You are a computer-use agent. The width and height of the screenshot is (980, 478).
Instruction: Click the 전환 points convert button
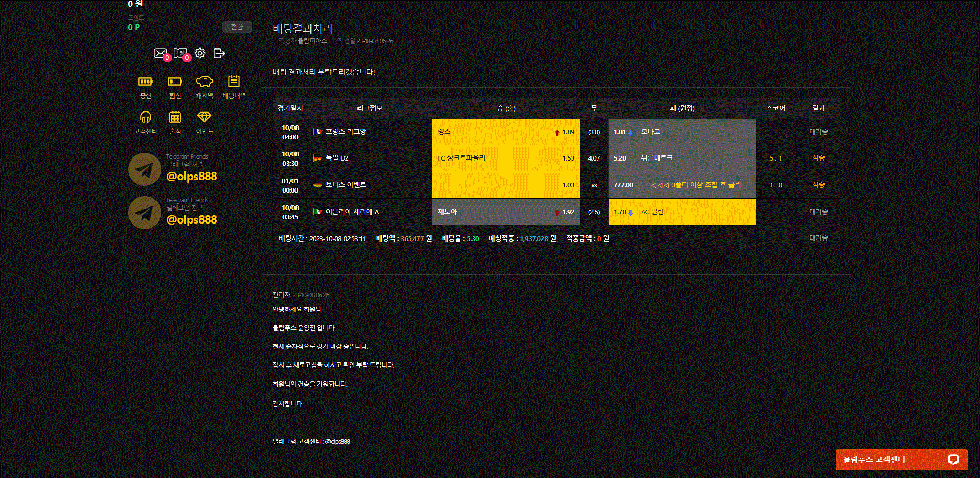pos(237,27)
